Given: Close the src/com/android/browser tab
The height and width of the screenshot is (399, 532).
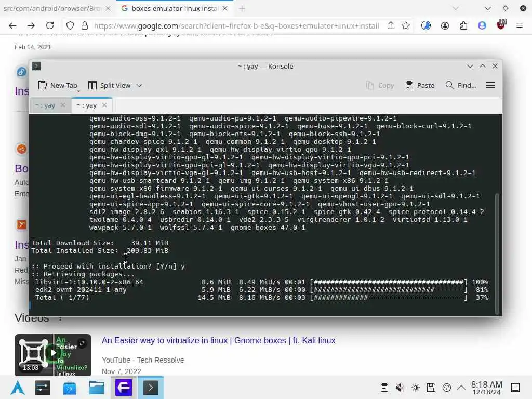Looking at the screenshot, I should 108,8.
